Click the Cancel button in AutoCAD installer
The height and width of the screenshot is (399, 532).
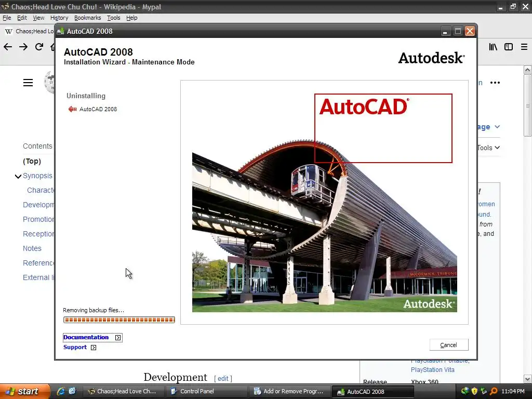pos(448,345)
